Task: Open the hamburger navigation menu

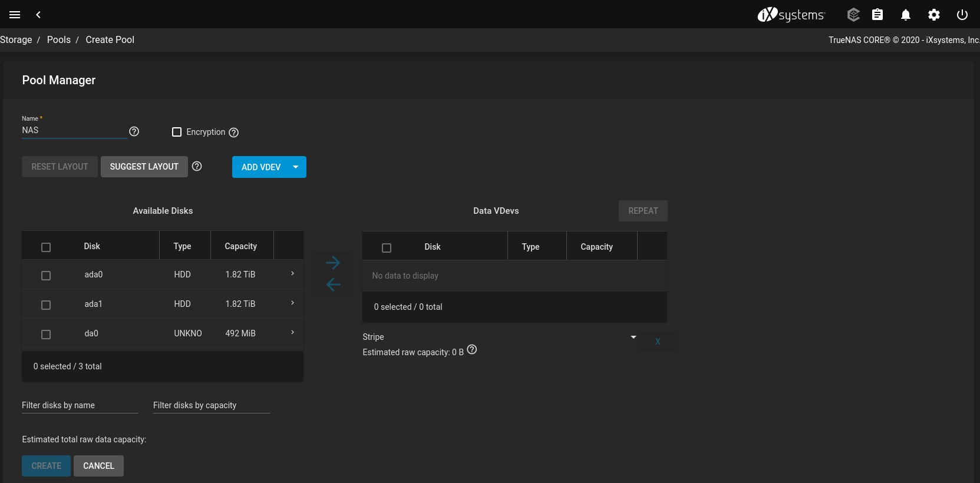Action: point(15,15)
